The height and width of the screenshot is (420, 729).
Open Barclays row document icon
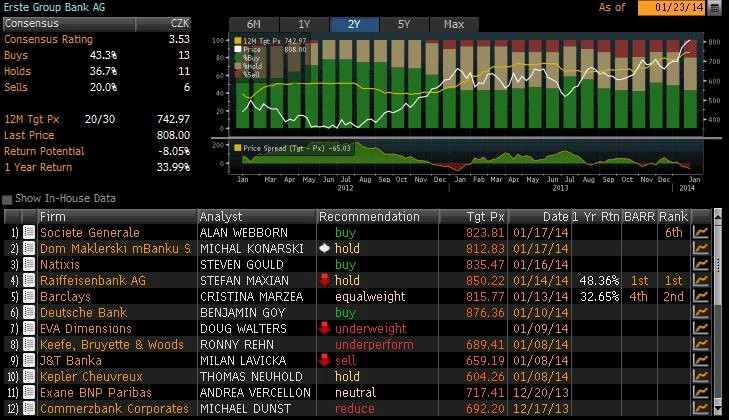point(29,296)
